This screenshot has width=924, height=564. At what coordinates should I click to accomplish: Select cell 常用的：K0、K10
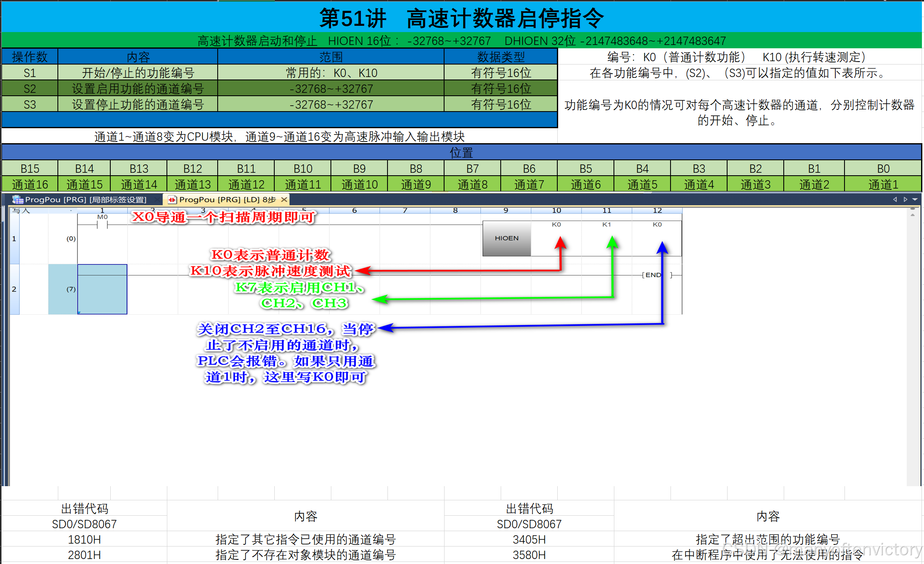(331, 73)
